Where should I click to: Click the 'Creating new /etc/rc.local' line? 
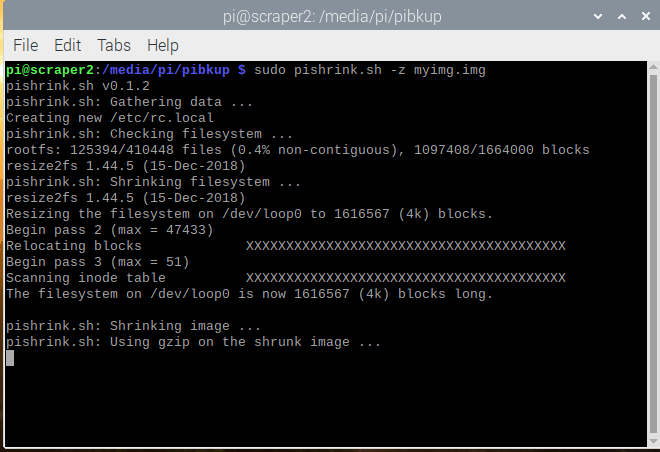(110, 118)
